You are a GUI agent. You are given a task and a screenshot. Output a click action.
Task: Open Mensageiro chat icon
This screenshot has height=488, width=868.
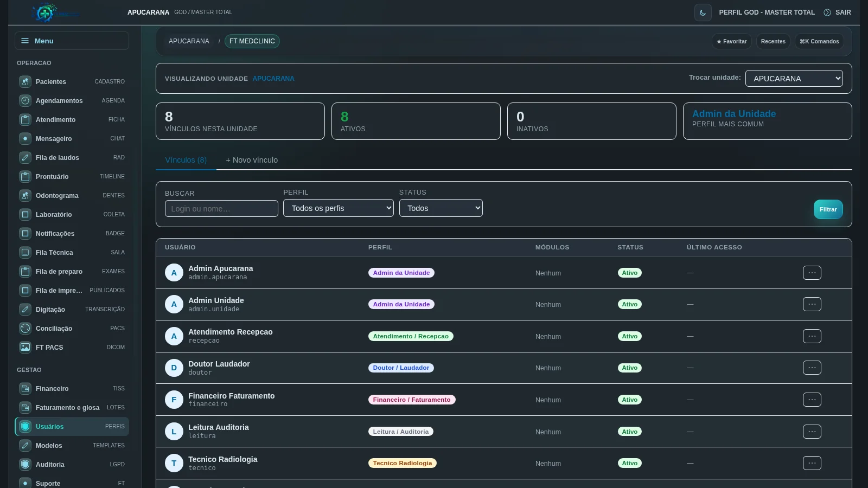coord(25,139)
